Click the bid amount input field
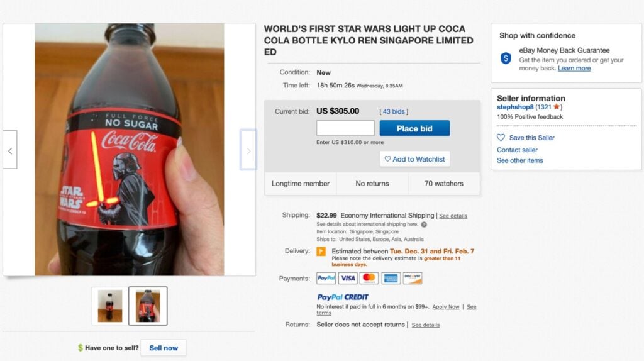Screen dimensions: 644x361 coord(345,128)
